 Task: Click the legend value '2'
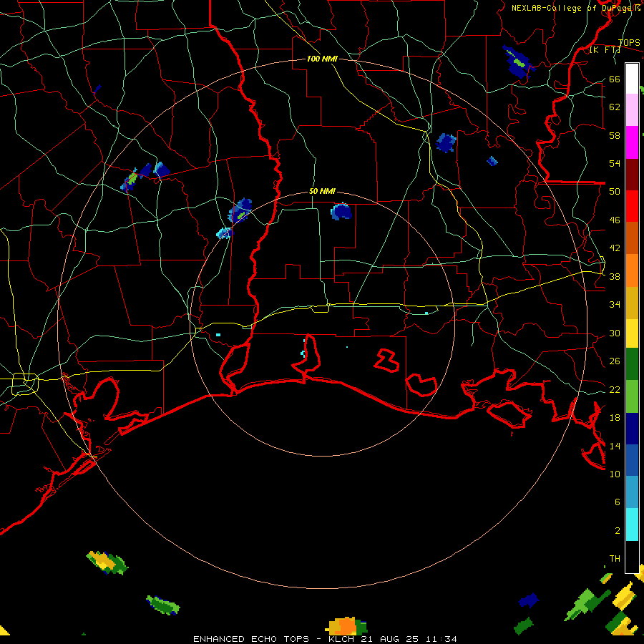(x=617, y=531)
